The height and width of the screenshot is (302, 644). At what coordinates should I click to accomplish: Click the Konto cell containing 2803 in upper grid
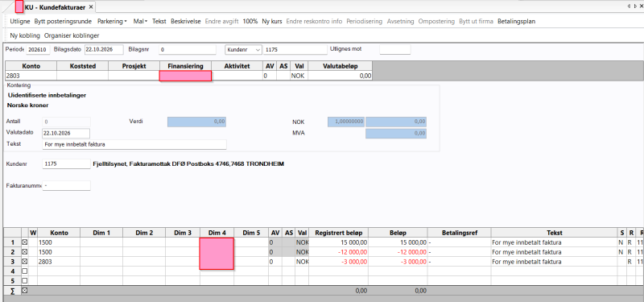pyautogui.click(x=31, y=76)
